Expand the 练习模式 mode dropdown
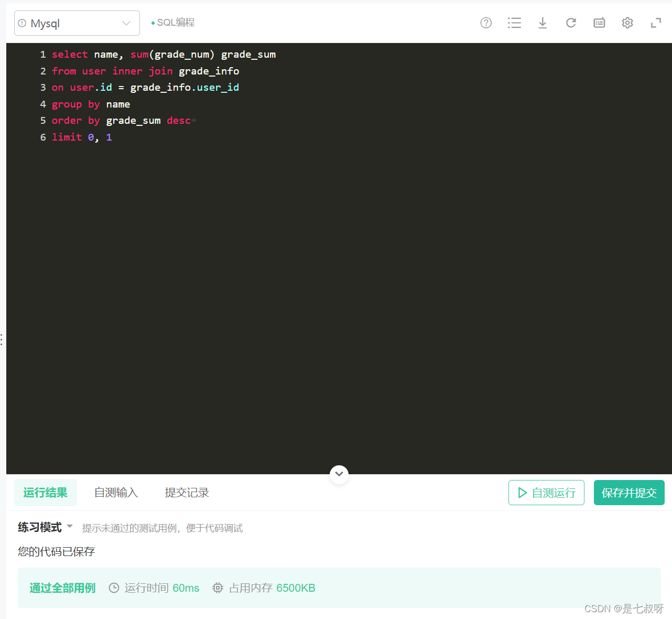This screenshot has height=619, width=672. pos(45,527)
